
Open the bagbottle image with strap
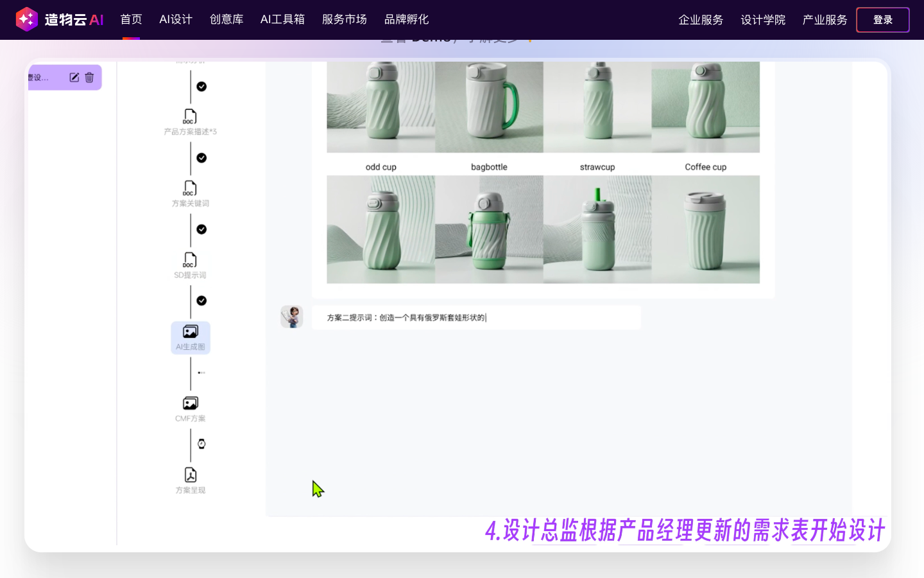[x=489, y=229]
